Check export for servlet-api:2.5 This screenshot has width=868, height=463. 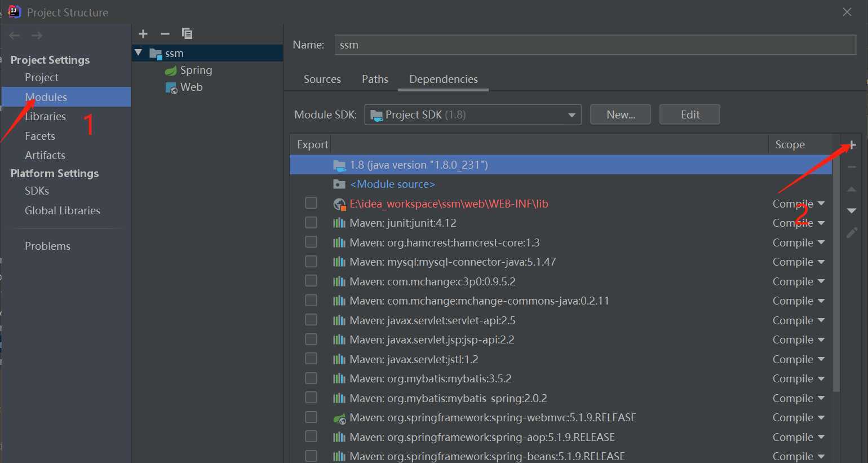311,320
